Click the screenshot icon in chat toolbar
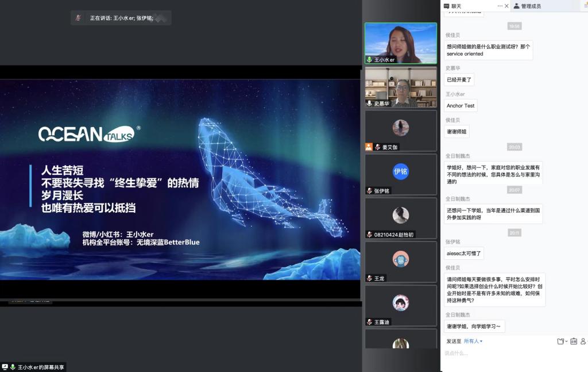The height and width of the screenshot is (372, 588). coord(573,341)
